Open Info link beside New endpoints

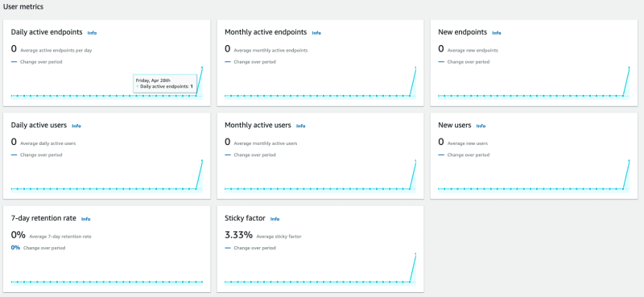pyautogui.click(x=497, y=33)
